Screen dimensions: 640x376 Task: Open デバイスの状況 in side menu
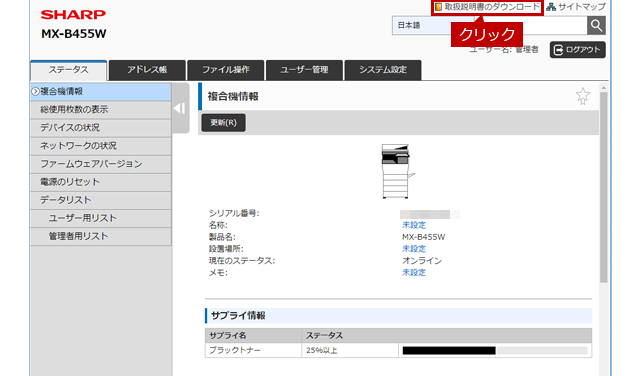(x=100, y=128)
